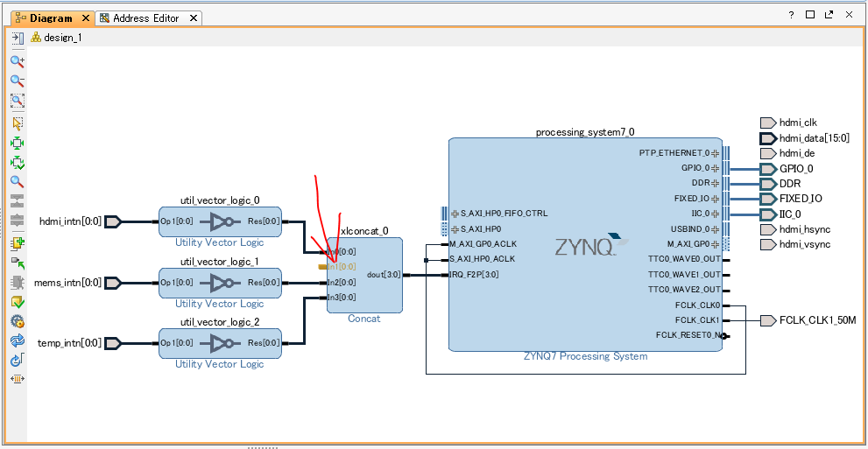Image resolution: width=868 pixels, height=449 pixels.
Task: Click the Zoom In magnifier icon
Action: pos(17,61)
